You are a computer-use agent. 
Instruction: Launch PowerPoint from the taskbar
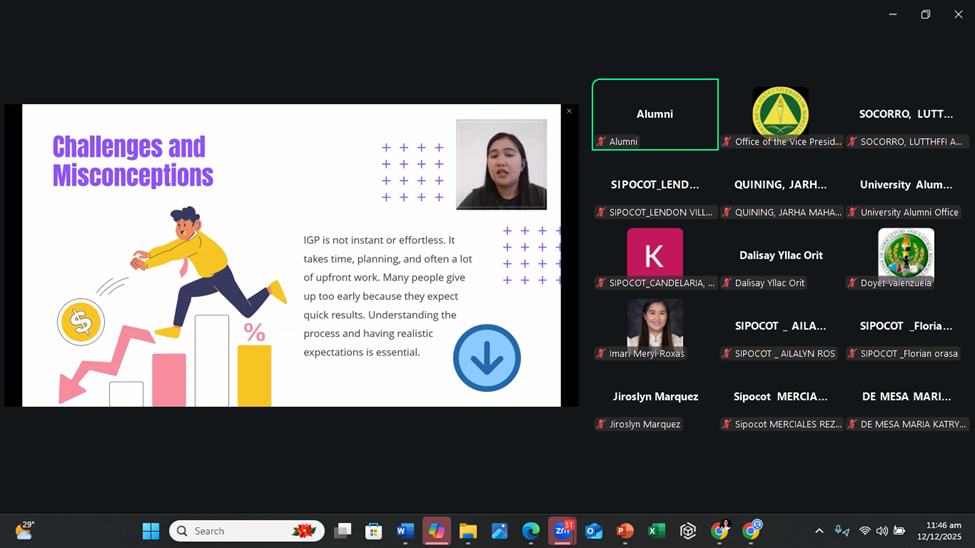click(625, 531)
